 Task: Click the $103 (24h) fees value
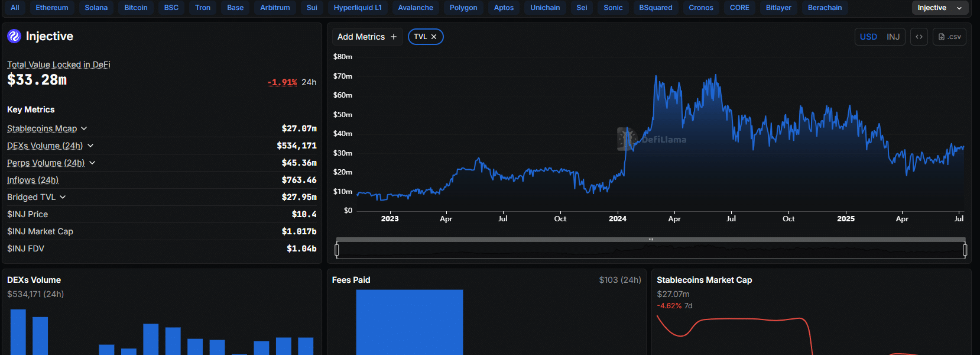620,280
